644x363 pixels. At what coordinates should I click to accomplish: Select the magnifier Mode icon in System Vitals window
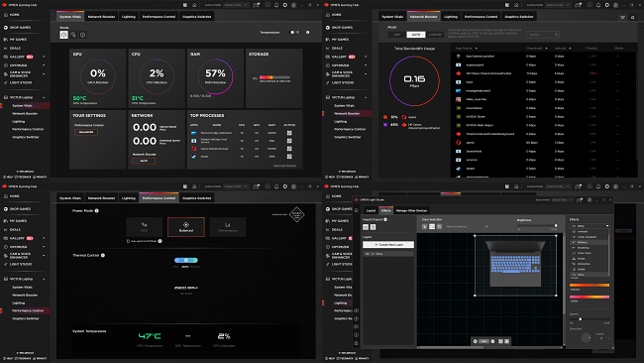(73, 35)
